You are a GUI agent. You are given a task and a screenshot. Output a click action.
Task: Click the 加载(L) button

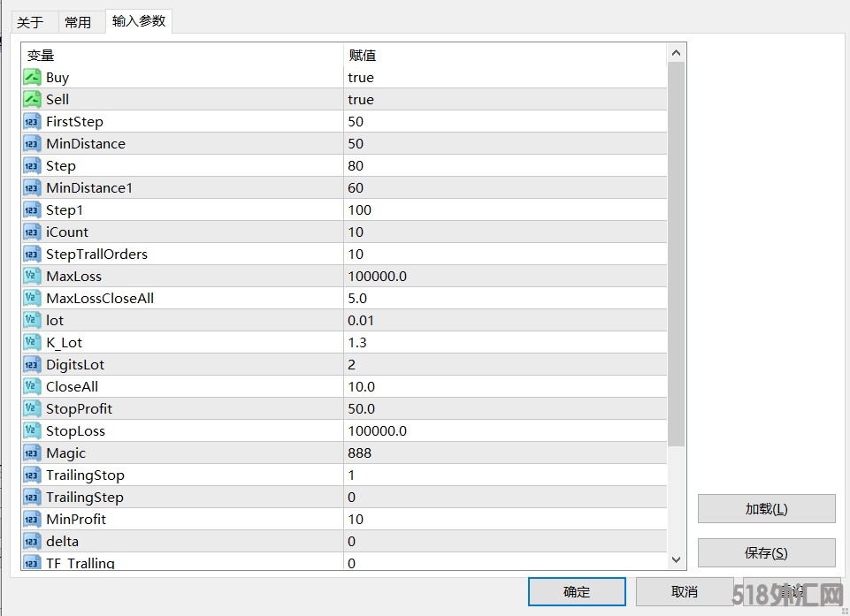[x=766, y=509]
